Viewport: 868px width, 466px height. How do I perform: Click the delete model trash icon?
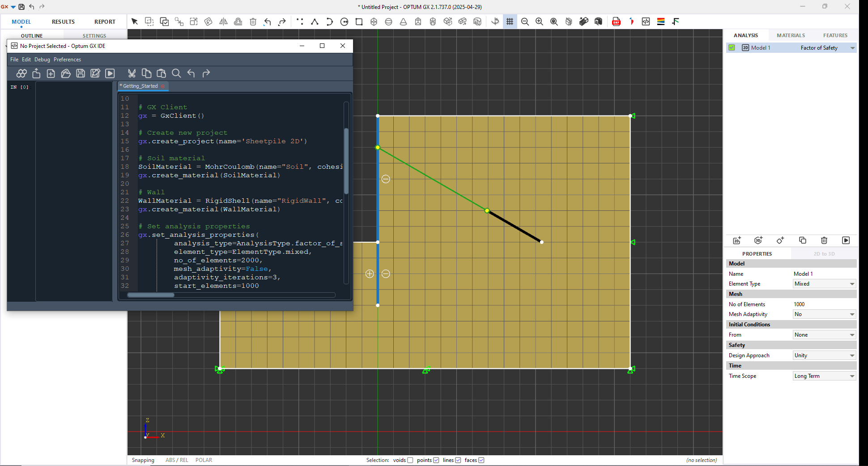[824, 240]
